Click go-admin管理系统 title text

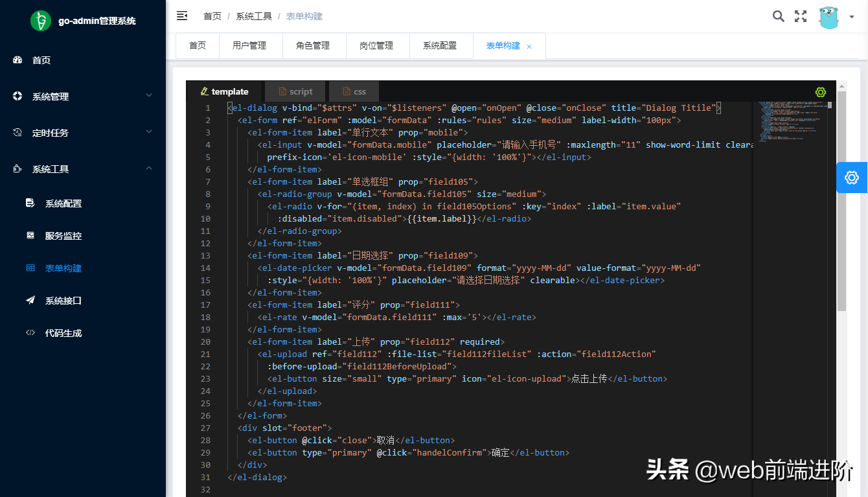97,21
